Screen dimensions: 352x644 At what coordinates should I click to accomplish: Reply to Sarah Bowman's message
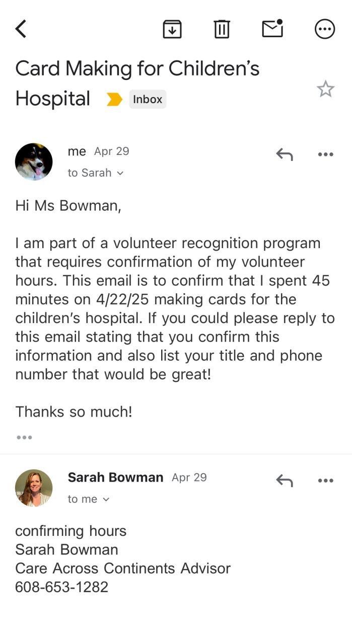point(285,481)
